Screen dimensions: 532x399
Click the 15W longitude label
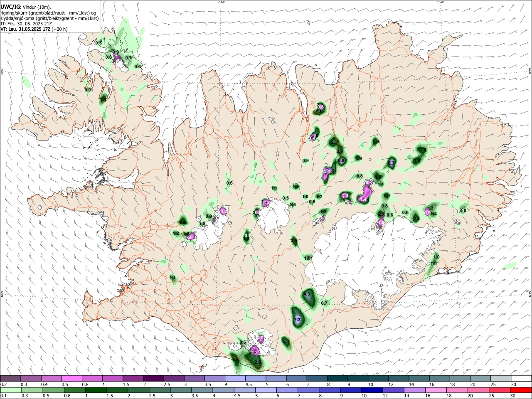440,2
